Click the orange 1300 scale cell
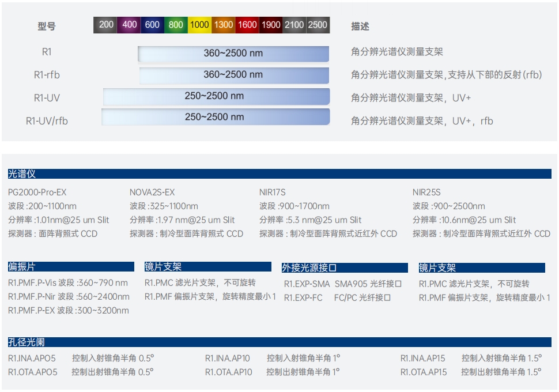559x392 pixels. tap(223, 25)
